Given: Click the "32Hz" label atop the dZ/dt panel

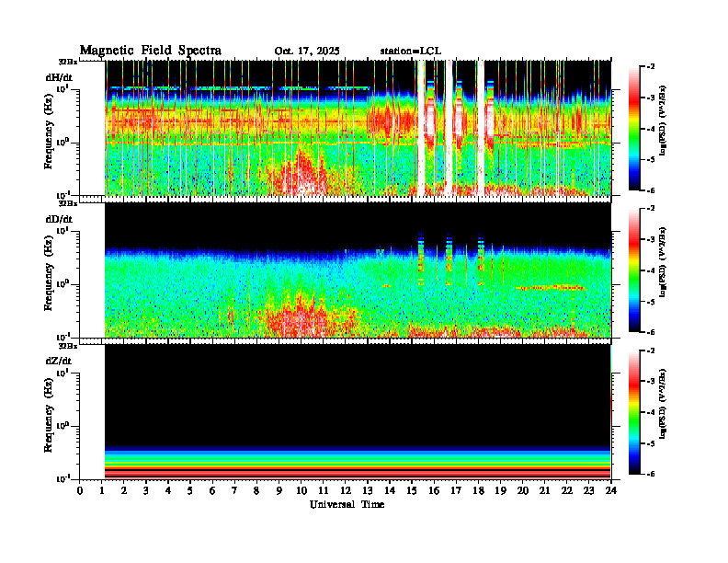Looking at the screenshot, I should pyautogui.click(x=68, y=346).
